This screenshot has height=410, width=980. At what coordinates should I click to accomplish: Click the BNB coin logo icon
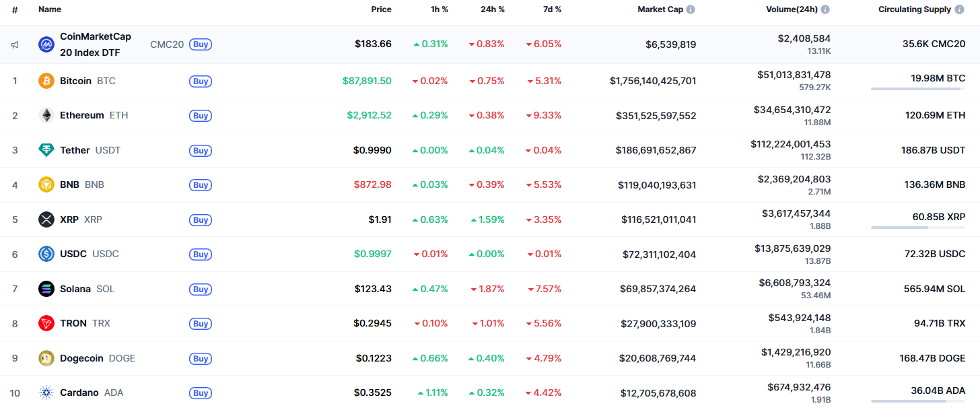point(46,184)
